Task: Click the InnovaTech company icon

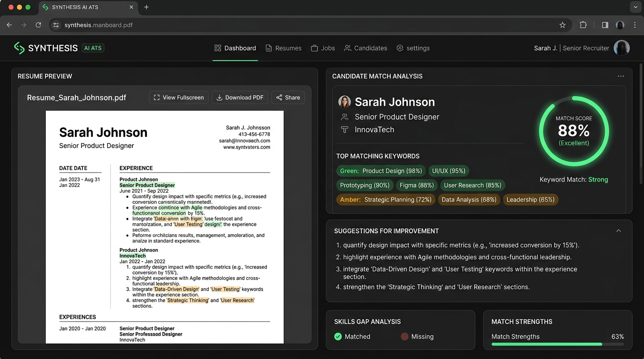Action: tap(344, 130)
